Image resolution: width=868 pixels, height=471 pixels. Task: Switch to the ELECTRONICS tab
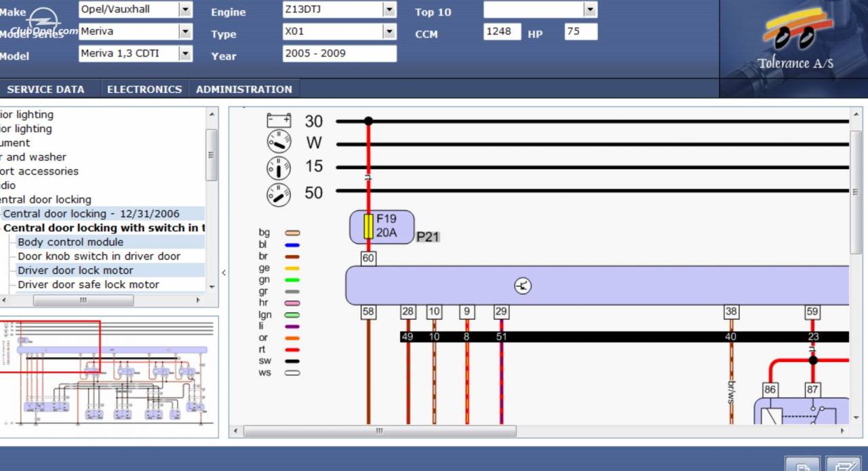pyautogui.click(x=144, y=89)
